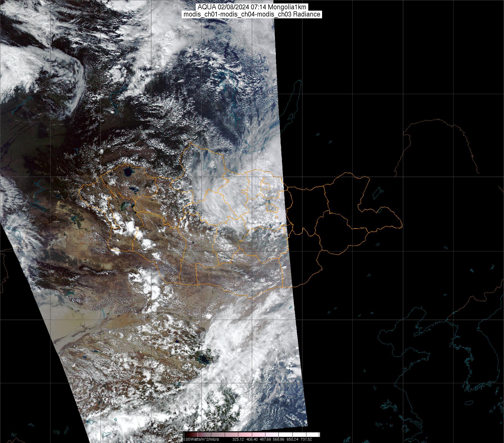Viewport: 504px width, 443px height.
Task: Click the radiance color scale bar
Action: pyautogui.click(x=252, y=435)
